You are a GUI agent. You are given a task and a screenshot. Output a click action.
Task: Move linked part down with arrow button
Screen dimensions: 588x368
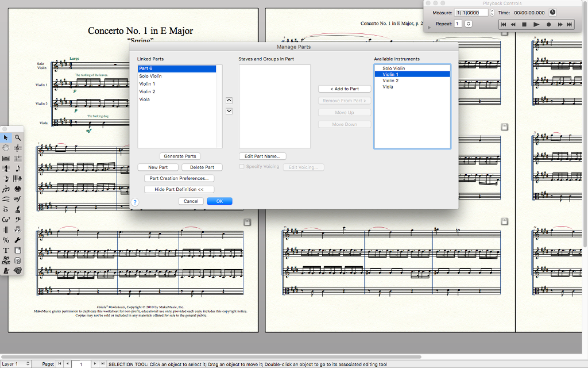click(x=229, y=111)
